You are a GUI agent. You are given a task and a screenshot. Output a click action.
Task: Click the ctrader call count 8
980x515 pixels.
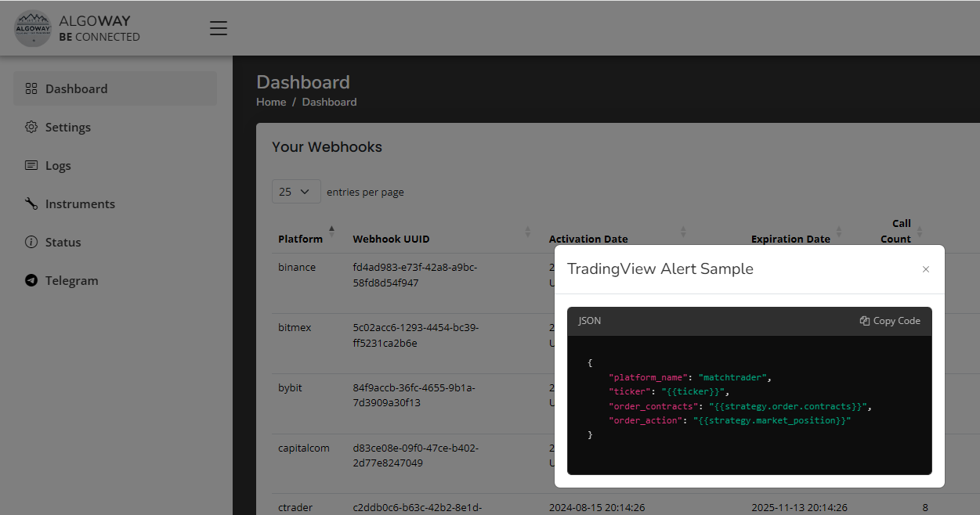pos(926,507)
